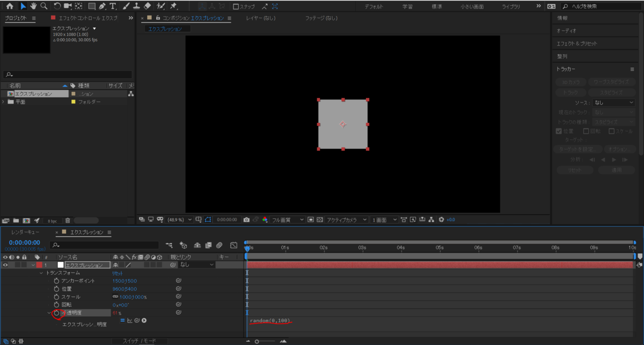
Task: Open the parent なし dropdown on layer 1
Action: 197,265
